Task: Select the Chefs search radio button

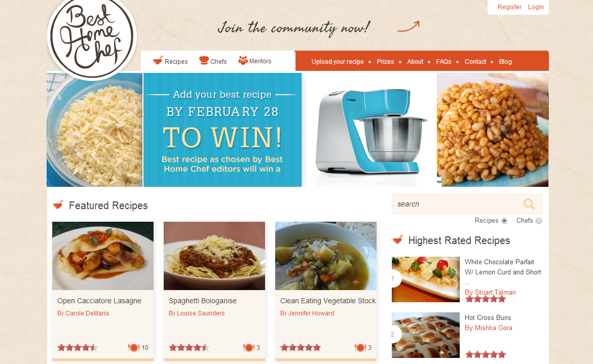Action: [539, 221]
